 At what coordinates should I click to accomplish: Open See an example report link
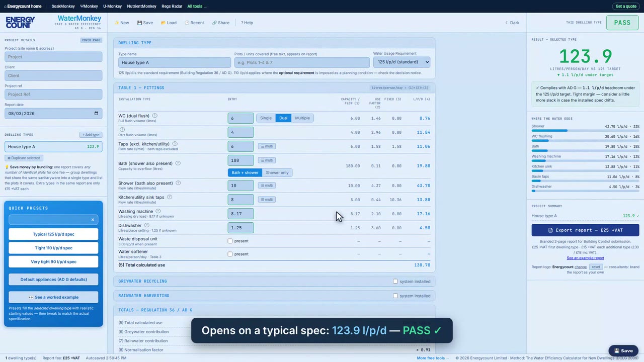coord(585,258)
